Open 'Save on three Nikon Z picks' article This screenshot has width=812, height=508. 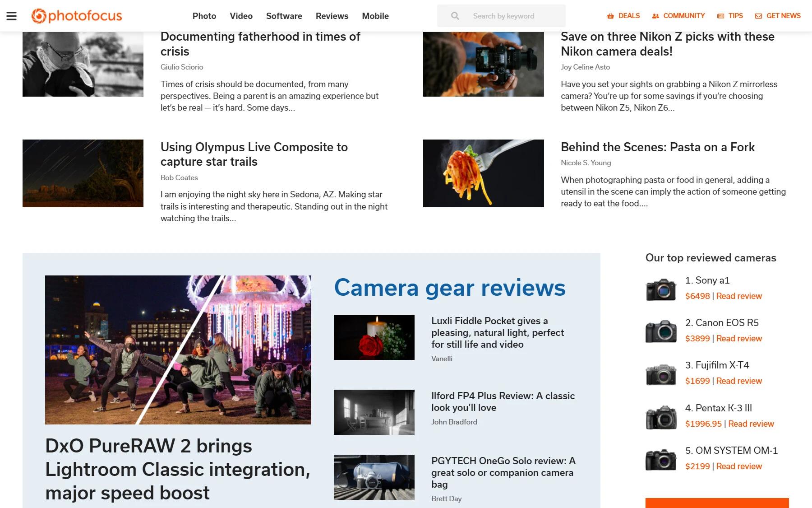pos(668,44)
